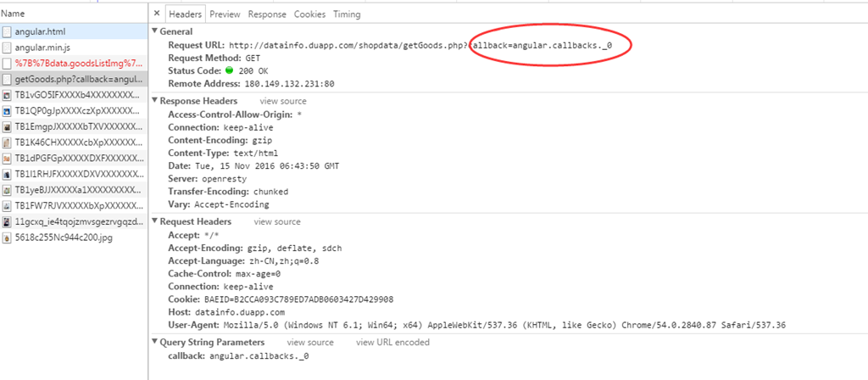This screenshot has height=380, width=868.
Task: Click the Name column header
Action: tap(13, 14)
